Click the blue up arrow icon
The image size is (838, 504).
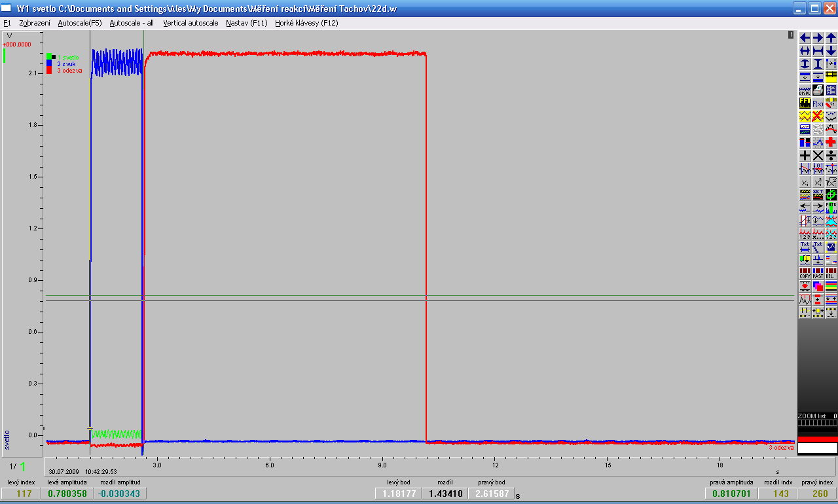coord(831,38)
